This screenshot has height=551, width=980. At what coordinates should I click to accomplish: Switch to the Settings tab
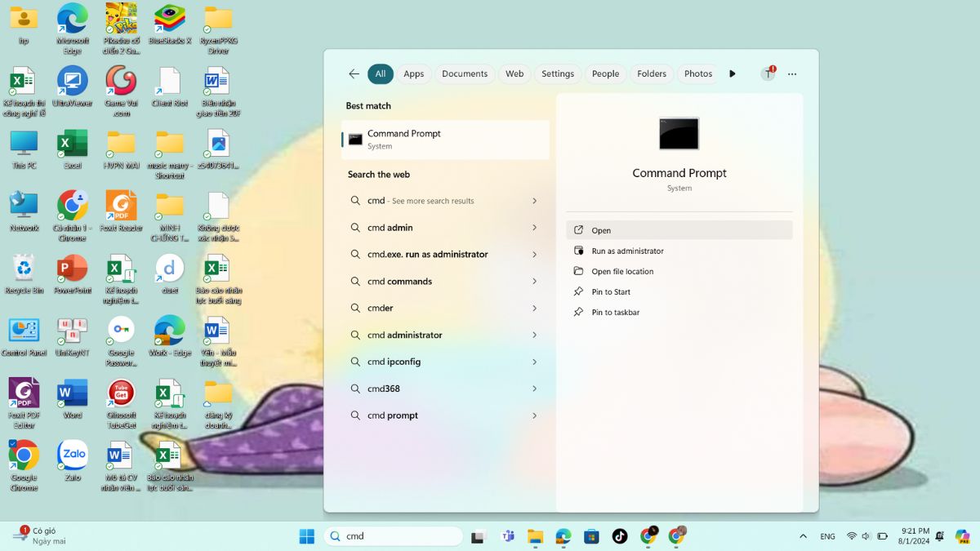[x=558, y=73]
